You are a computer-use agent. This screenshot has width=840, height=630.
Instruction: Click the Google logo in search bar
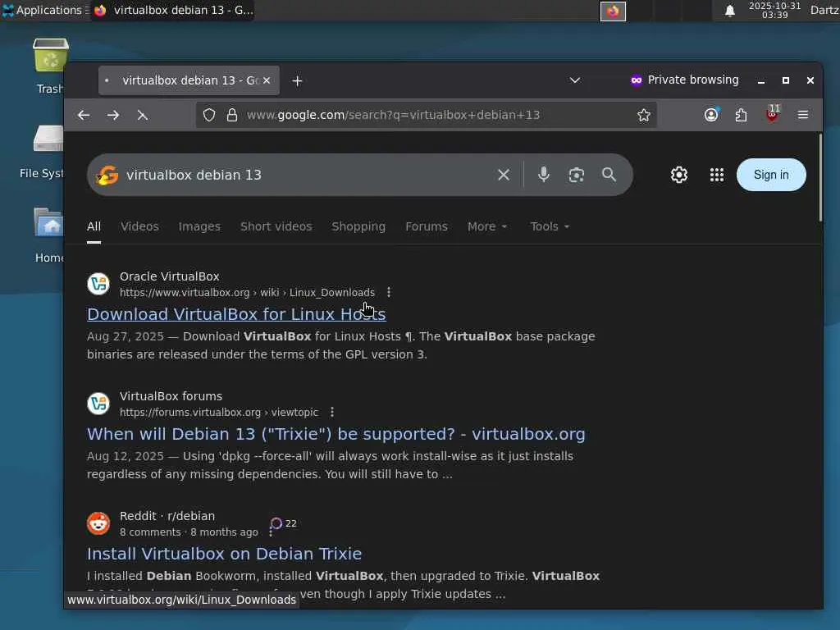pos(107,175)
